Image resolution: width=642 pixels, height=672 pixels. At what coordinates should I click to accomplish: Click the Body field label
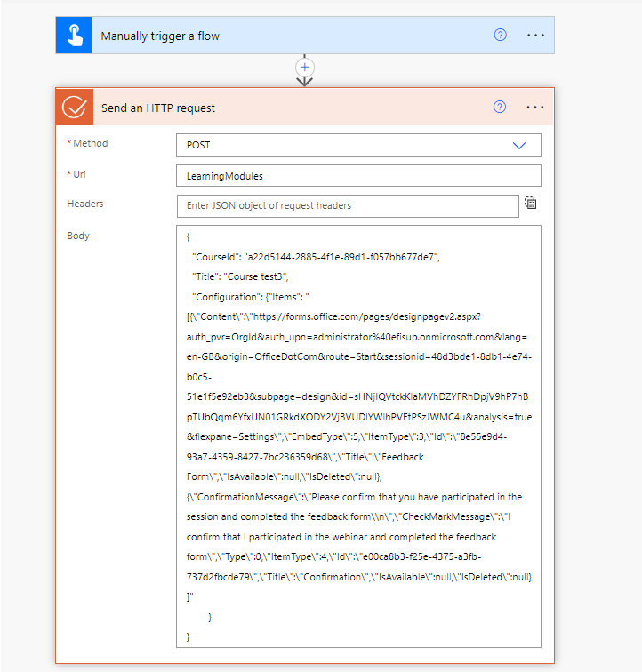pos(78,236)
